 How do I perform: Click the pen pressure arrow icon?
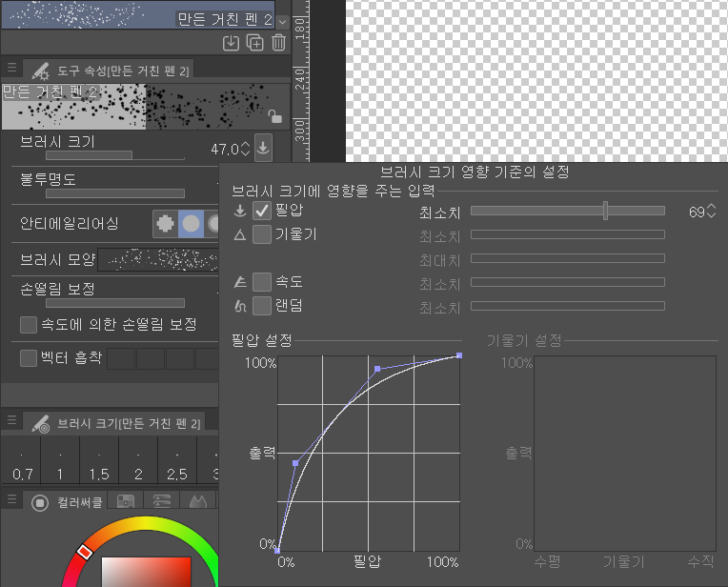(240, 211)
